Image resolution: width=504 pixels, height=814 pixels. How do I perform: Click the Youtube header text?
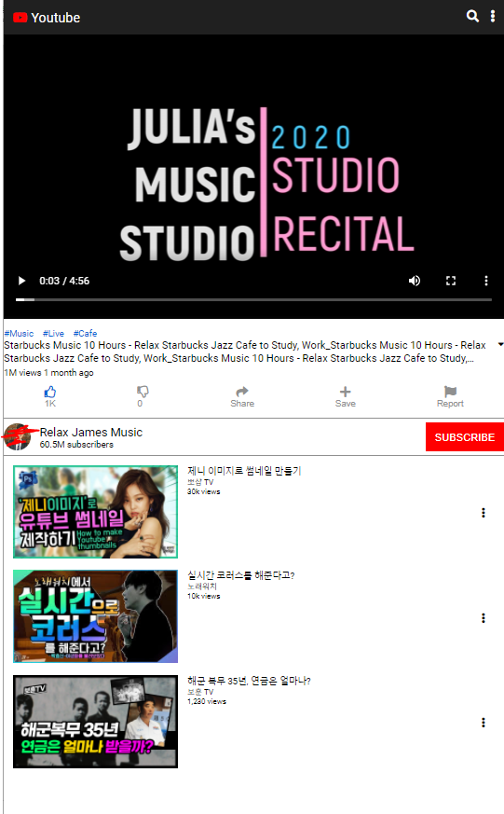[56, 18]
